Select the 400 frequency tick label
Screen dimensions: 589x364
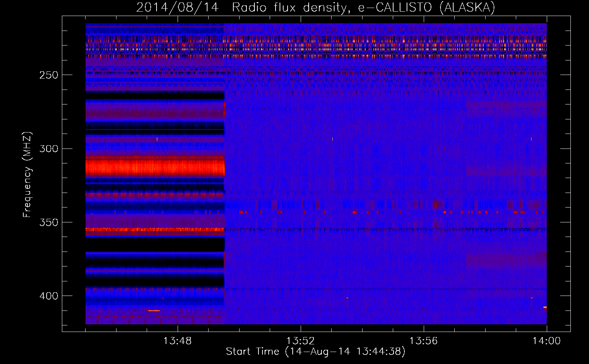click(x=49, y=296)
